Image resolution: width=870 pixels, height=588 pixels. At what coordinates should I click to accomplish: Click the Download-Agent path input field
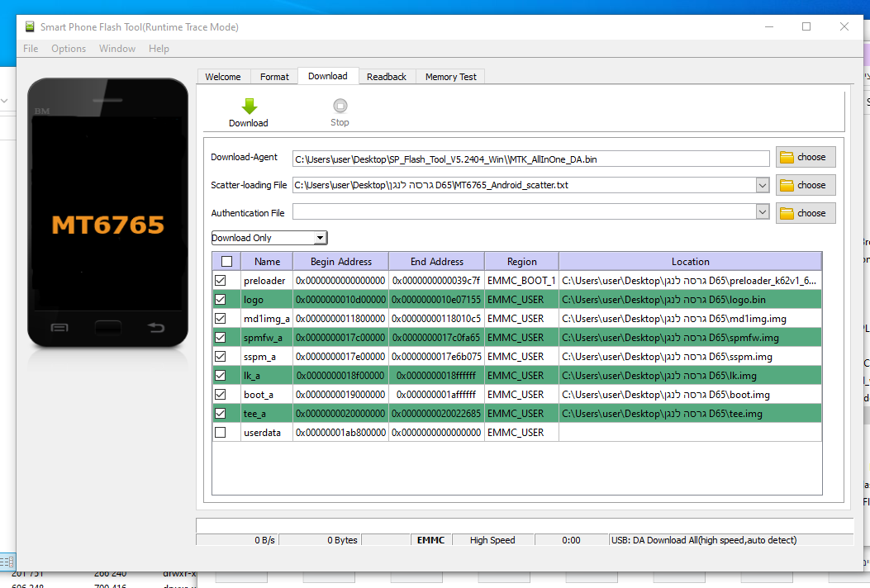(x=529, y=159)
